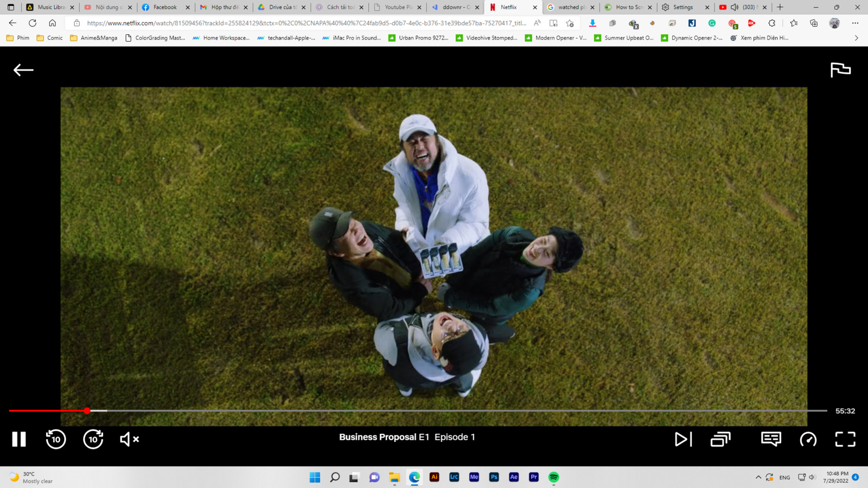Open the Youtube Playlist tab
The height and width of the screenshot is (488, 868).
click(x=398, y=7)
